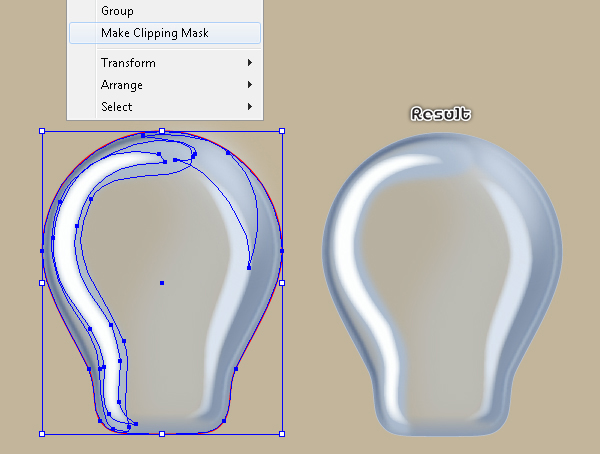Click the top-right bounding box handle
600x454 pixels.
pos(282,131)
